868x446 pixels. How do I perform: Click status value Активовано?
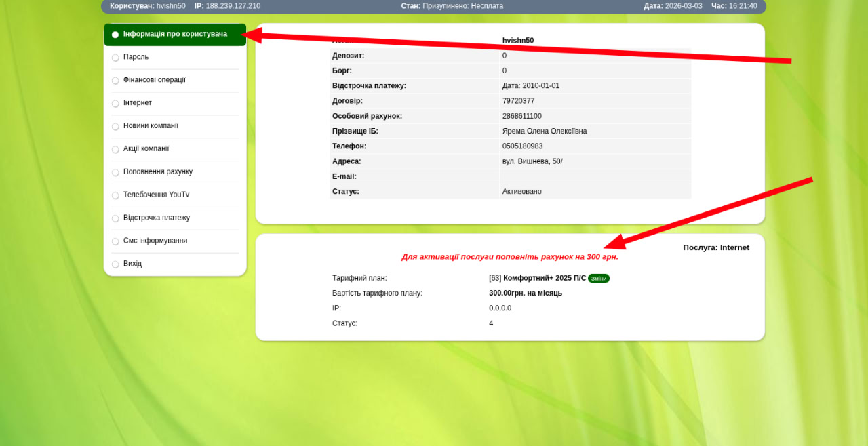(522, 192)
